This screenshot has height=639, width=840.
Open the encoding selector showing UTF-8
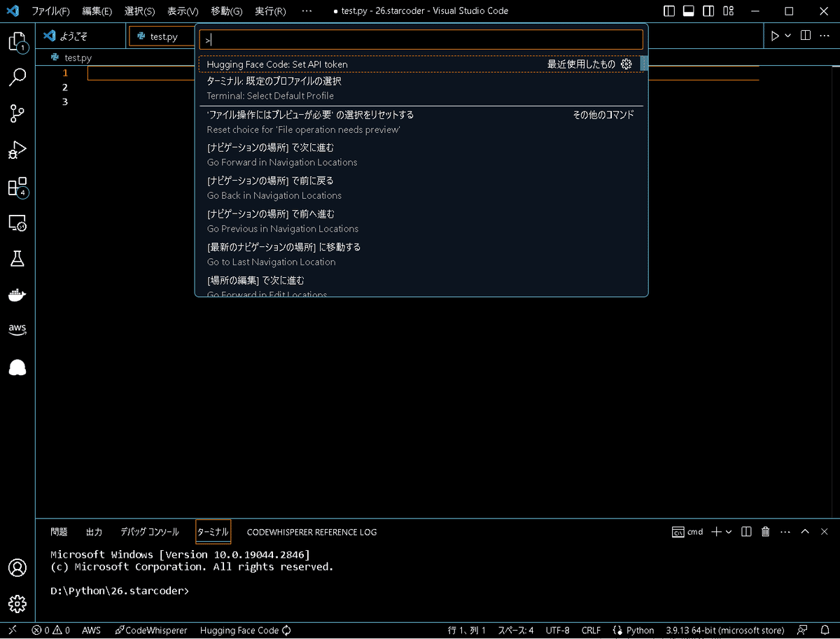pyautogui.click(x=557, y=630)
